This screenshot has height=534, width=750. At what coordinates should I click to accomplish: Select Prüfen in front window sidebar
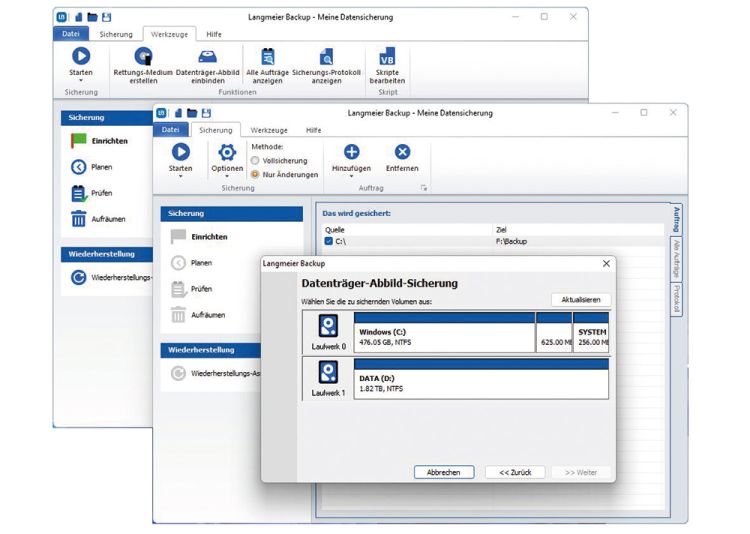point(191,289)
